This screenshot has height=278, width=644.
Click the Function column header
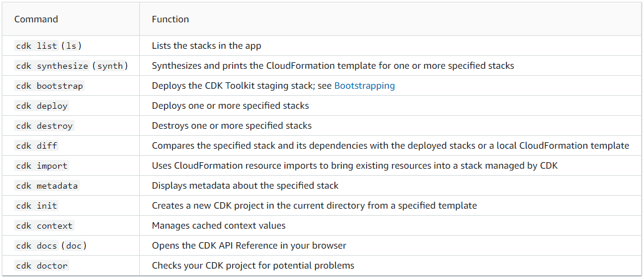click(x=170, y=19)
